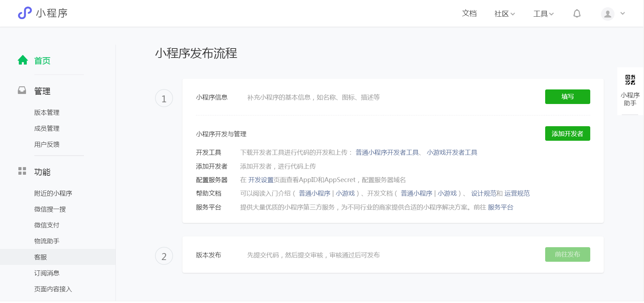This screenshot has width=644, height=303.
Task: Click the 配置服务器 row label
Action: coord(212,180)
